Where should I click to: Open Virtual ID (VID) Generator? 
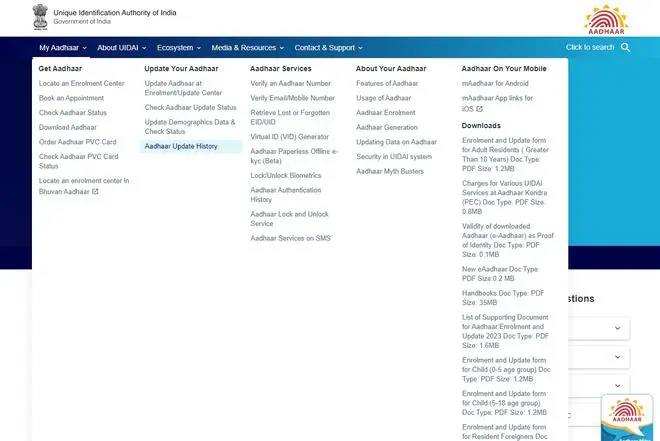click(x=289, y=136)
